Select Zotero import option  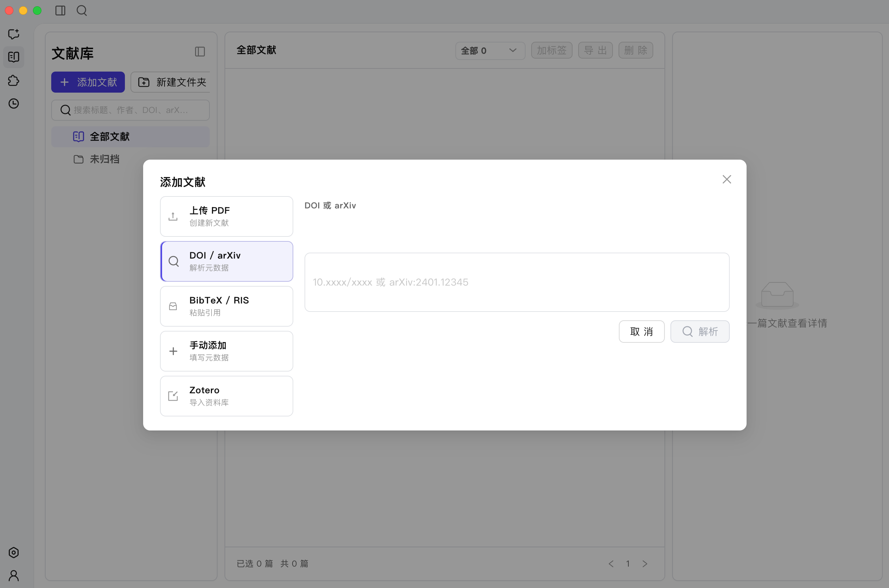click(227, 396)
